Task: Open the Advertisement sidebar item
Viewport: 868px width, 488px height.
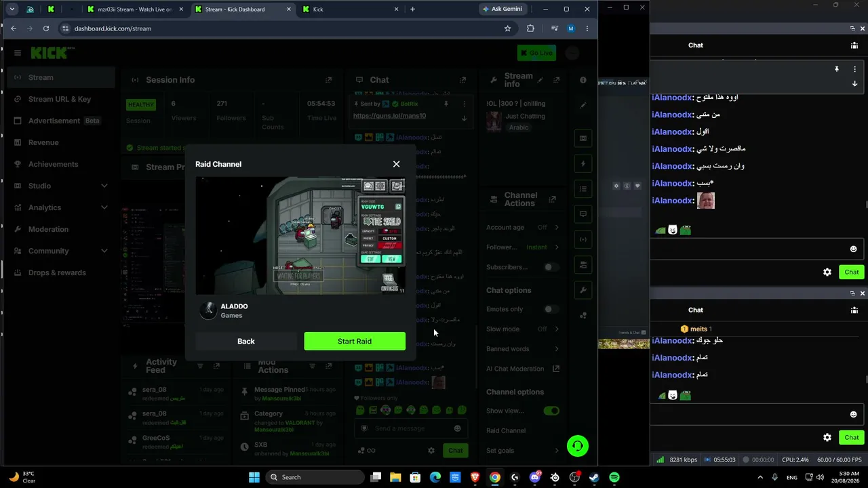Action: coord(61,121)
